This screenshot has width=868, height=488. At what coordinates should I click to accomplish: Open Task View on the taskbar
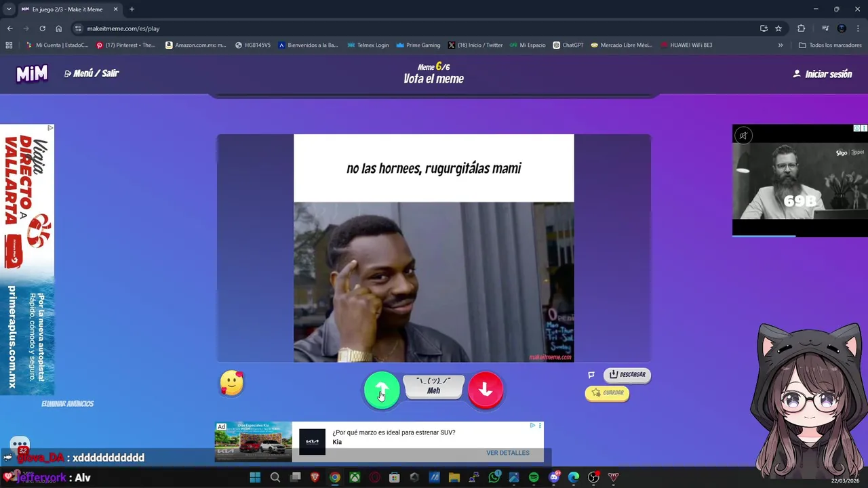(x=295, y=478)
